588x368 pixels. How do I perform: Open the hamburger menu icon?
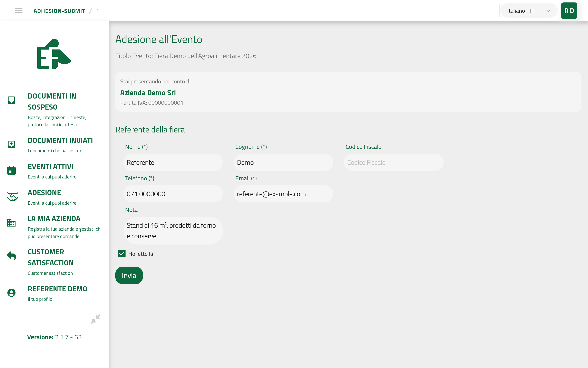point(19,11)
